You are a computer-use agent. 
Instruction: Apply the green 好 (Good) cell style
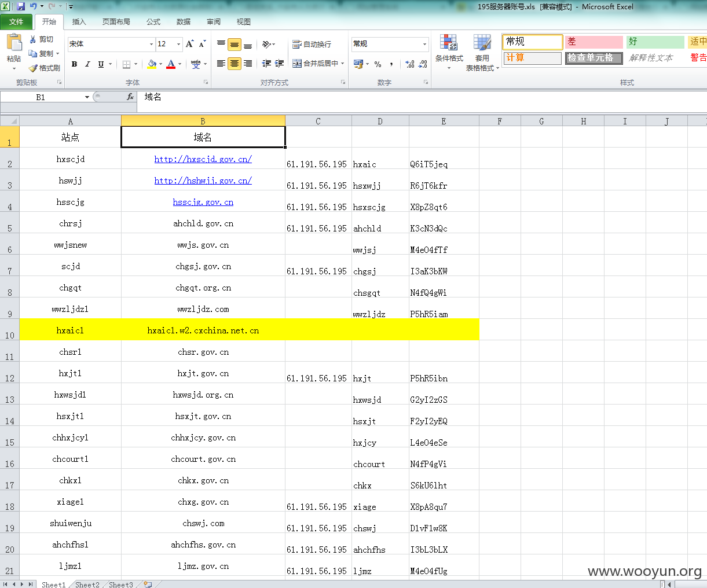[x=655, y=42]
